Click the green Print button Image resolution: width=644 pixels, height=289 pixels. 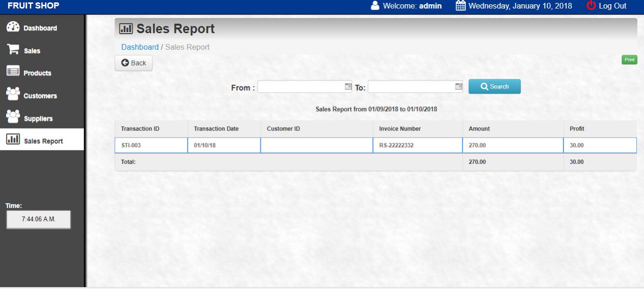[629, 60]
